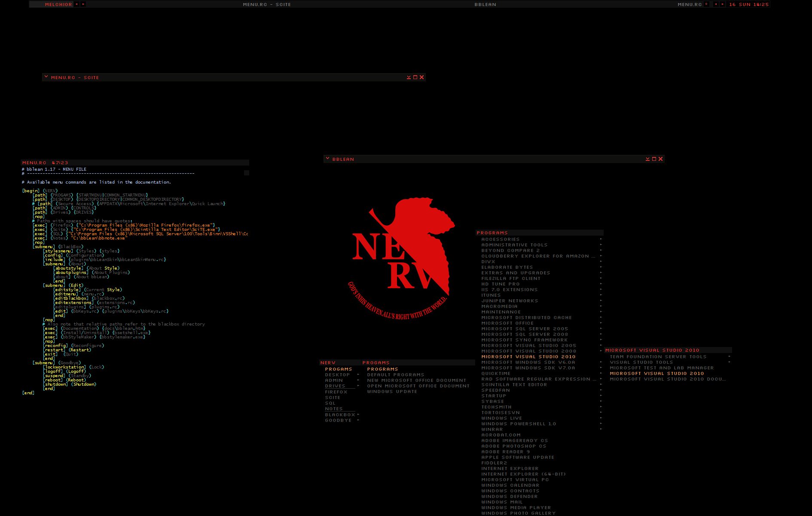This screenshot has height=516, width=812.
Task: Open PROGAMS entry in NERV menu
Action: pos(339,369)
